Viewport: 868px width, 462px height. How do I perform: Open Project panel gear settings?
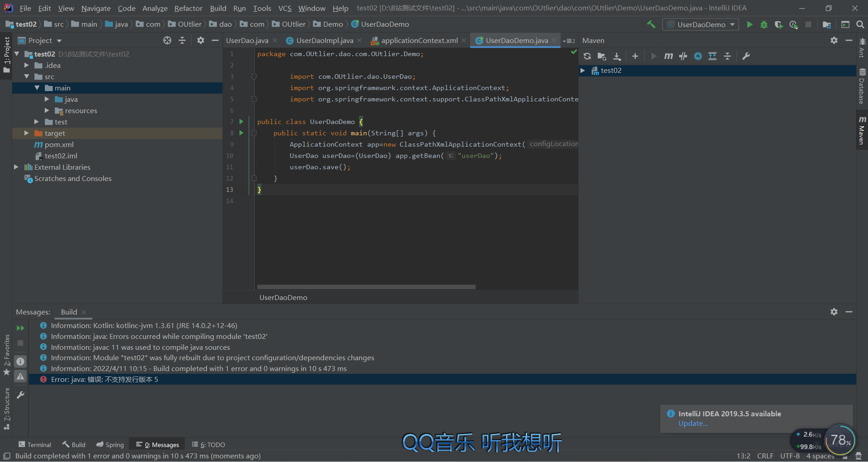click(x=201, y=40)
